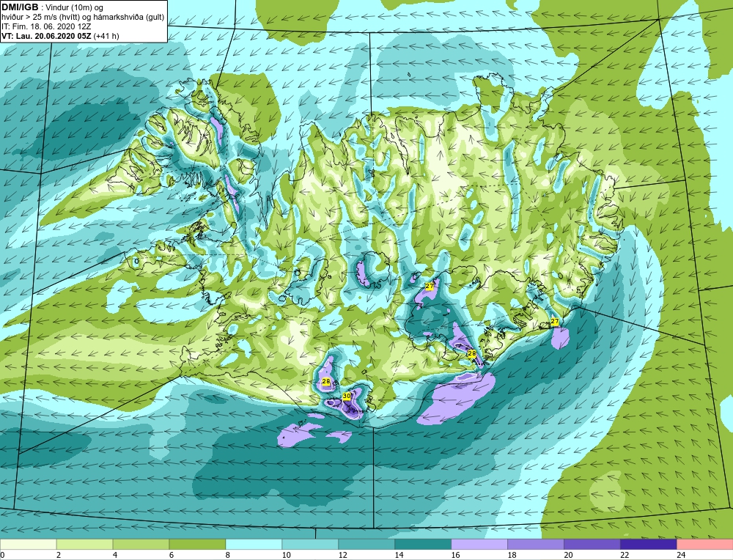Click the light yellow-green 2–4 m/s legend swatch
This screenshot has height=560, width=733.
[x=84, y=544]
